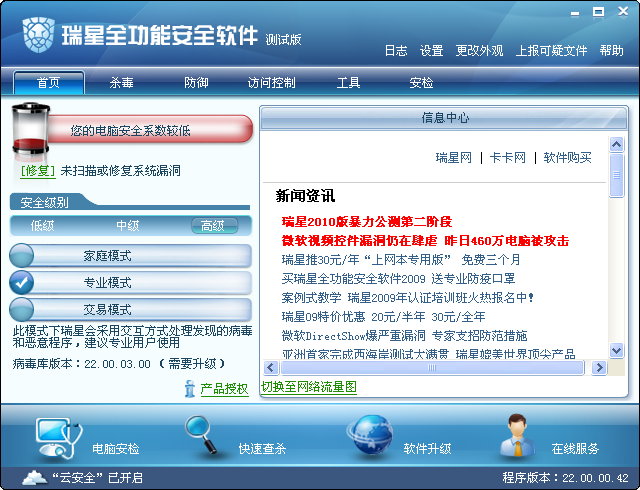
Task: Open news about 微软视频控件漏洞
Action: point(425,241)
